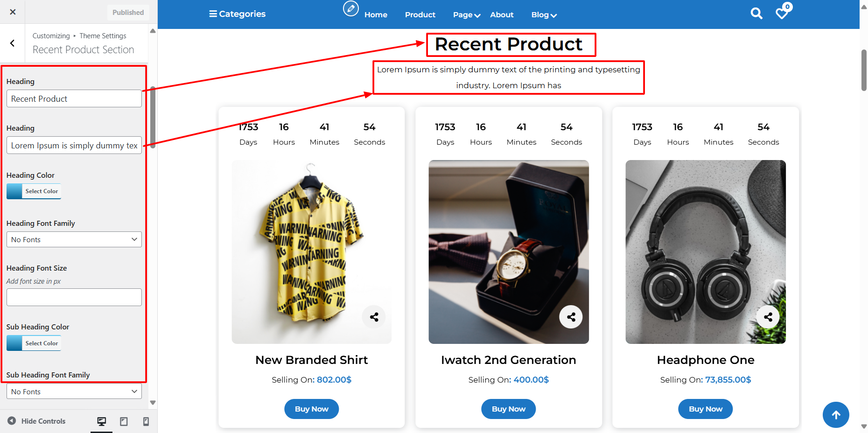Open the wishlist heart icon

pos(782,14)
